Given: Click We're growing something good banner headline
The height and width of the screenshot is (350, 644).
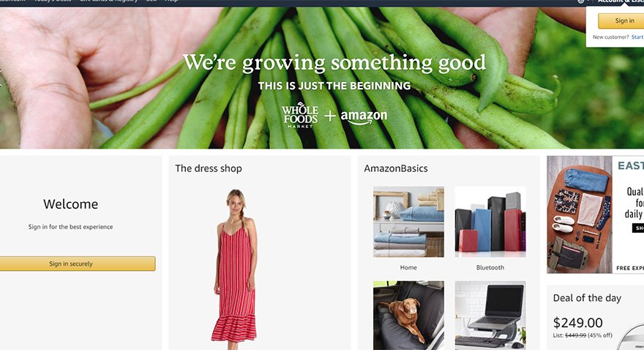Looking at the screenshot, I should tap(334, 63).
